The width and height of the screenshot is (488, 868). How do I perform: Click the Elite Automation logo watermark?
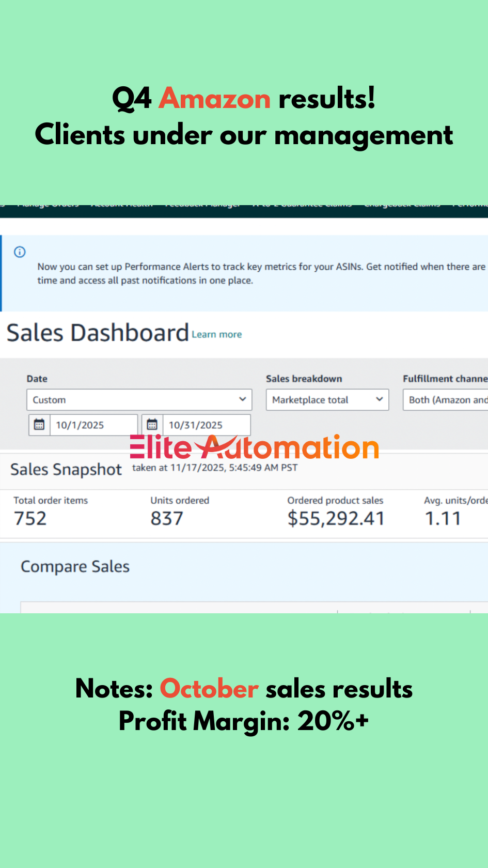click(254, 447)
